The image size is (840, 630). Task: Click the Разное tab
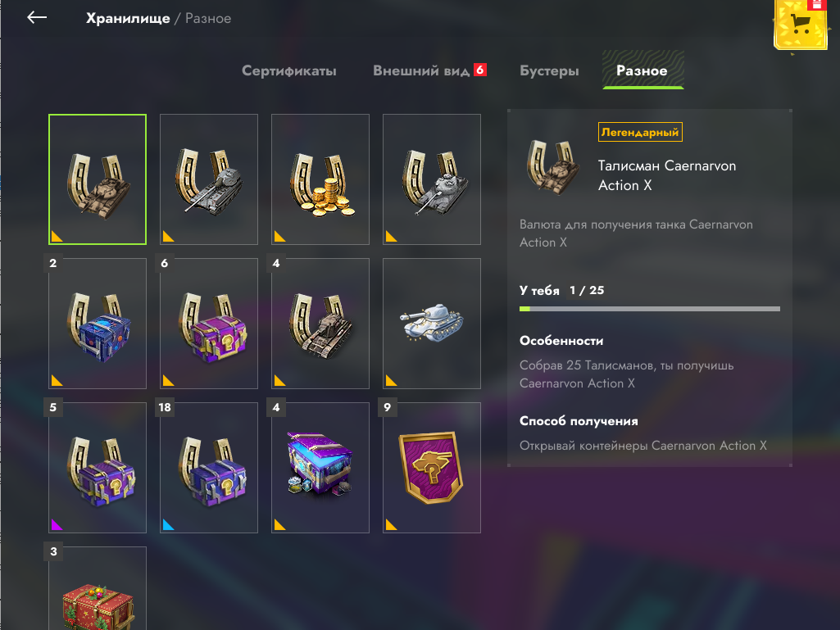click(642, 70)
